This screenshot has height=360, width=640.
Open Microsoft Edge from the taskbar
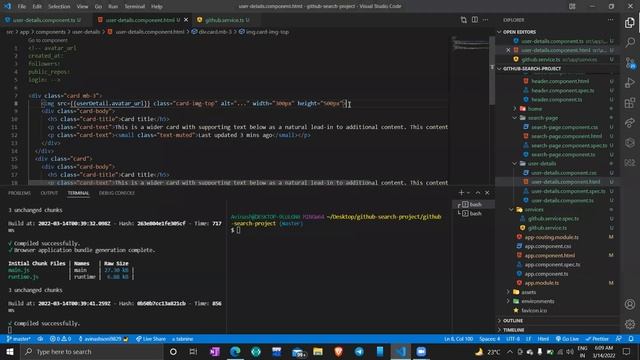coord(235,351)
